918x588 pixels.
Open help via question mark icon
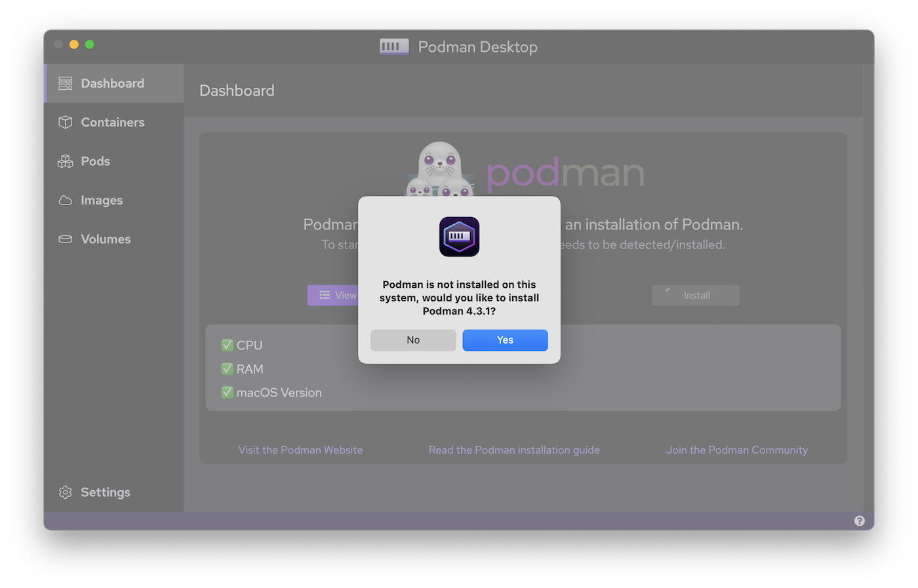859,521
